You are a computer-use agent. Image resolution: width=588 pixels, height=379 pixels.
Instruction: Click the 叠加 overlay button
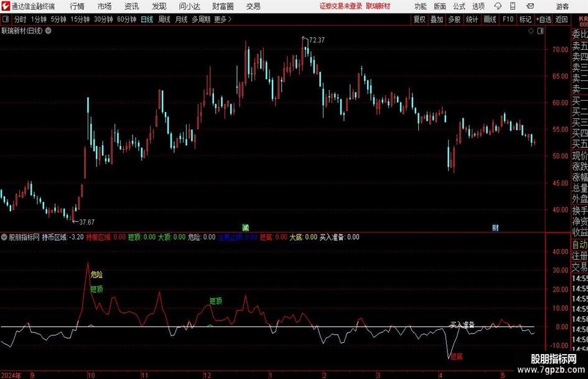click(x=437, y=19)
